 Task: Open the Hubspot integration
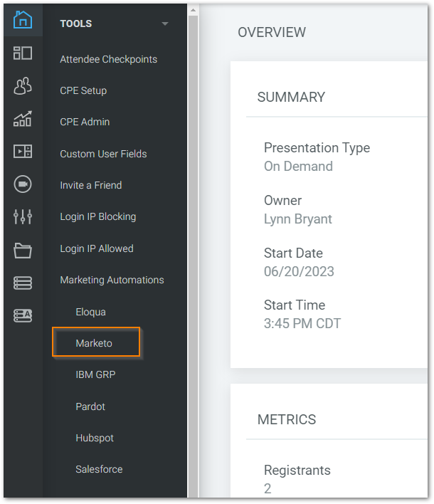(x=95, y=438)
